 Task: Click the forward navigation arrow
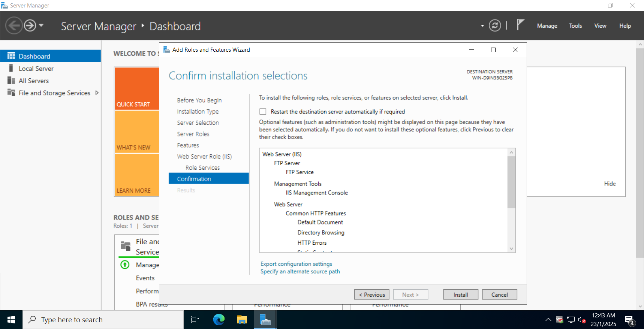(x=30, y=26)
